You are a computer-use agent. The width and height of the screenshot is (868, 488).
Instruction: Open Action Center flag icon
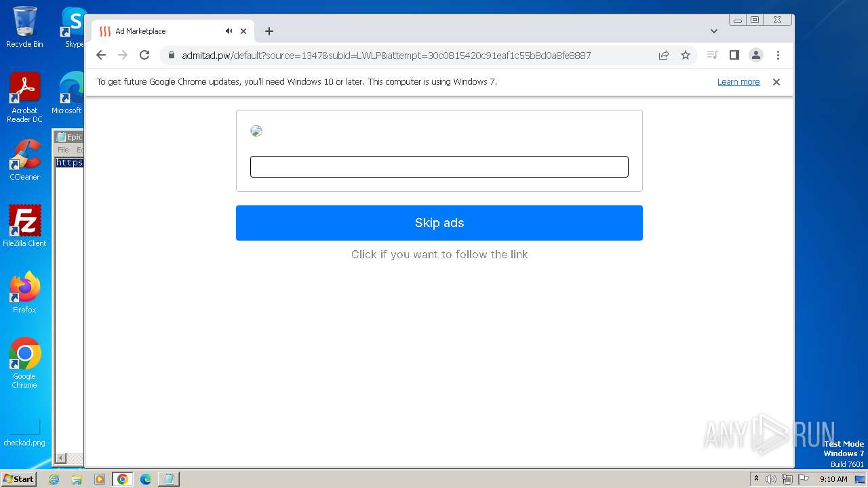[804, 479]
